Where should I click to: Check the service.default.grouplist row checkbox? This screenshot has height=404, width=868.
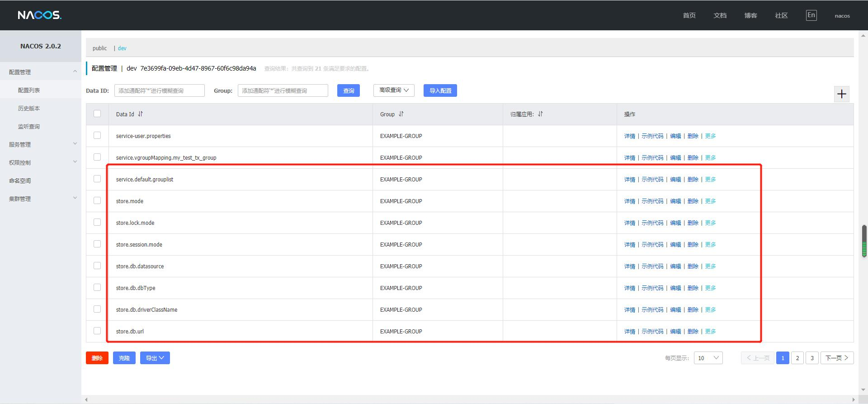pyautogui.click(x=97, y=179)
